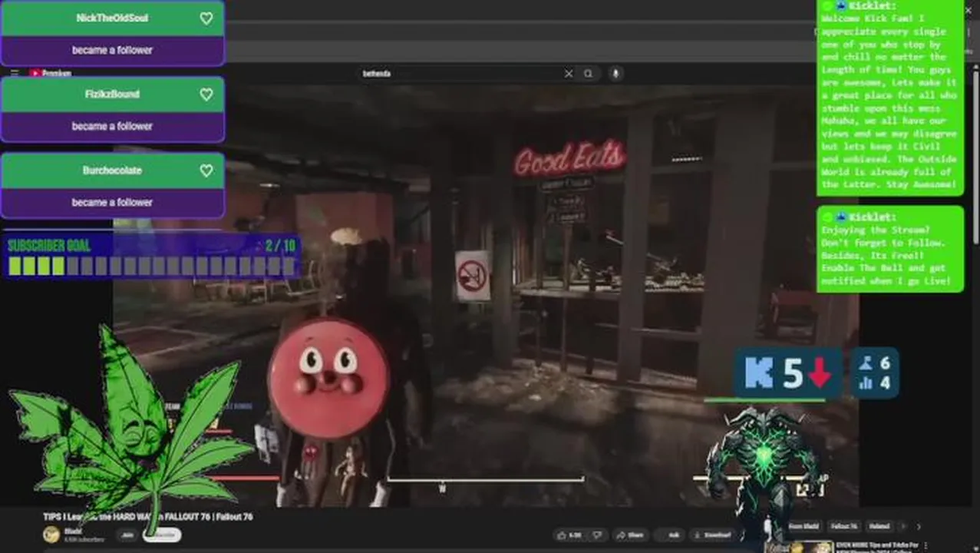Click the 'FizikzBound' follower name

tap(112, 94)
